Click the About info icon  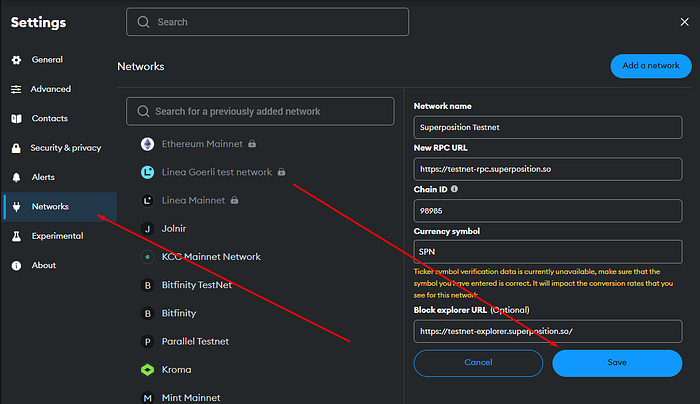[16, 266]
